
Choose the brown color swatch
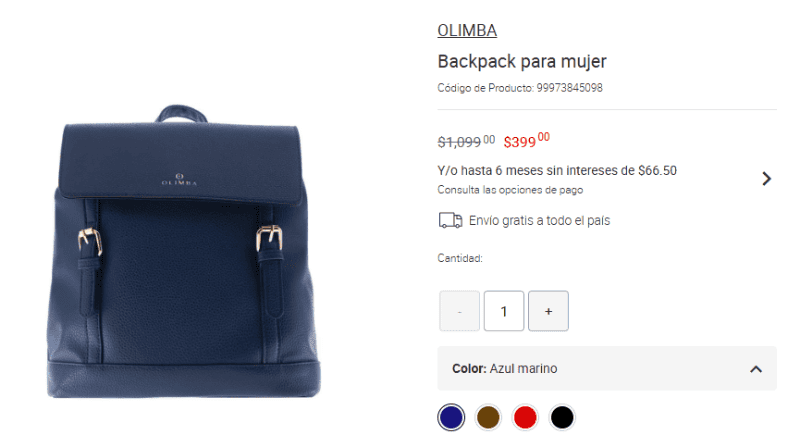488,417
